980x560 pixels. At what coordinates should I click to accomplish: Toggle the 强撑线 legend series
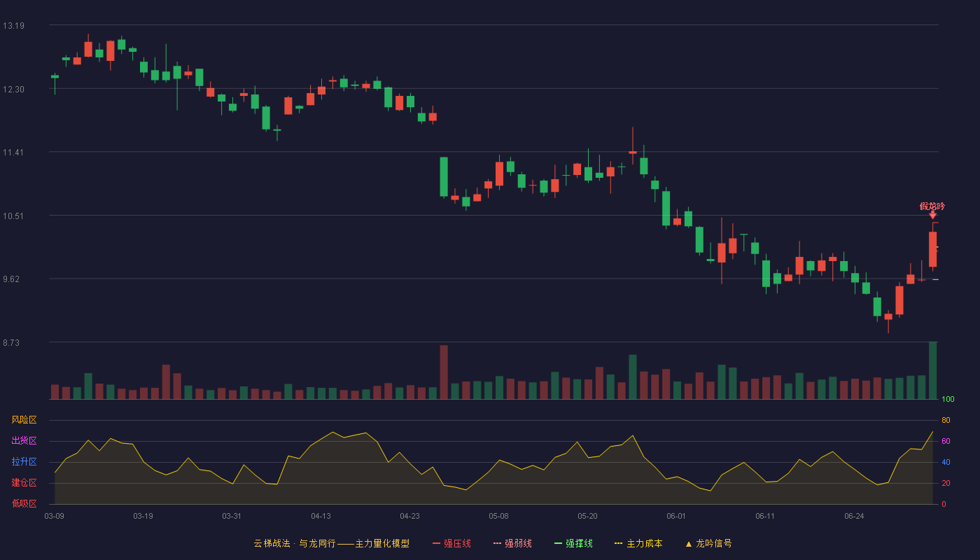point(573,543)
